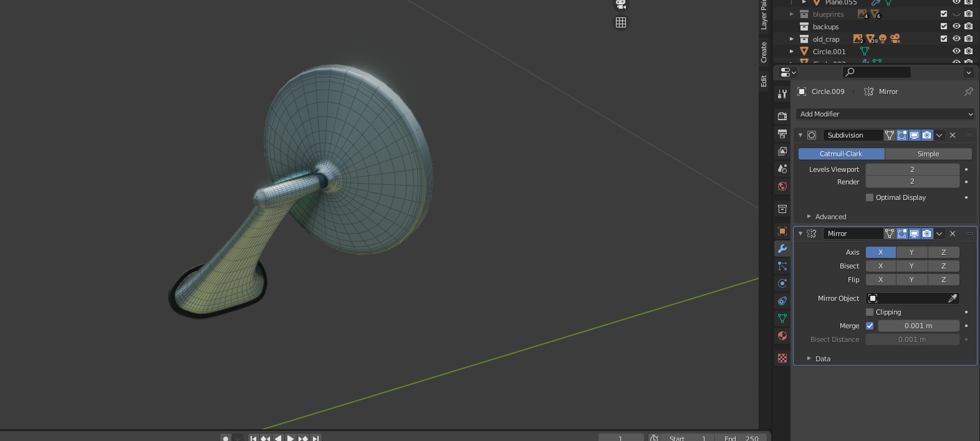Open the Material properties tab
This screenshot has width=980, height=441.
point(782,336)
